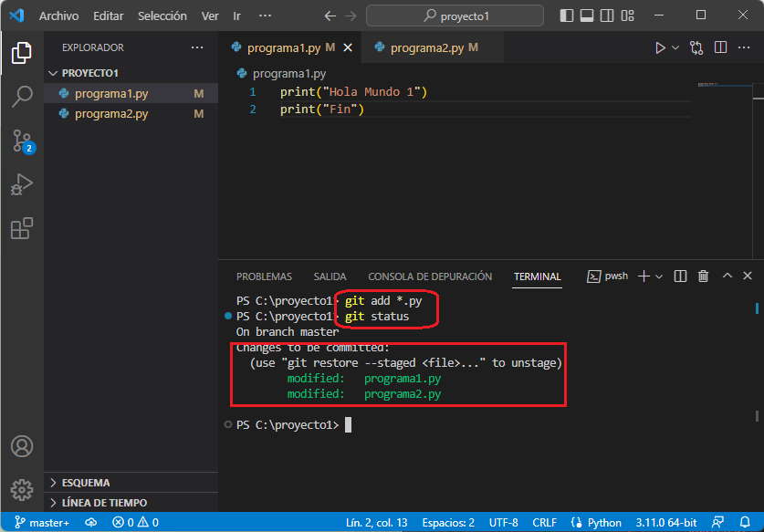This screenshot has height=532, width=764.
Task: Open notifications bell in status bar
Action: point(745,522)
